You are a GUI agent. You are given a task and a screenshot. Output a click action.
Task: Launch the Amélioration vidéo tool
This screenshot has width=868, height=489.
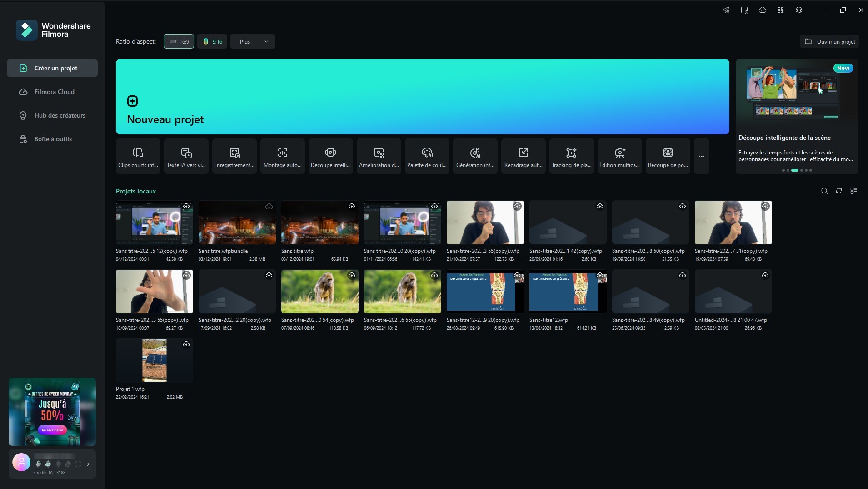tap(379, 156)
